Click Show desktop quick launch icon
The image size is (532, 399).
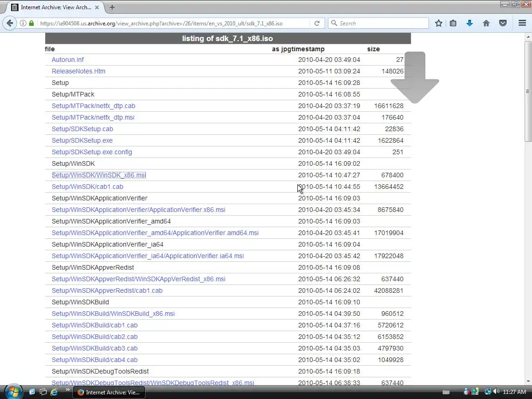pyautogui.click(x=32, y=392)
